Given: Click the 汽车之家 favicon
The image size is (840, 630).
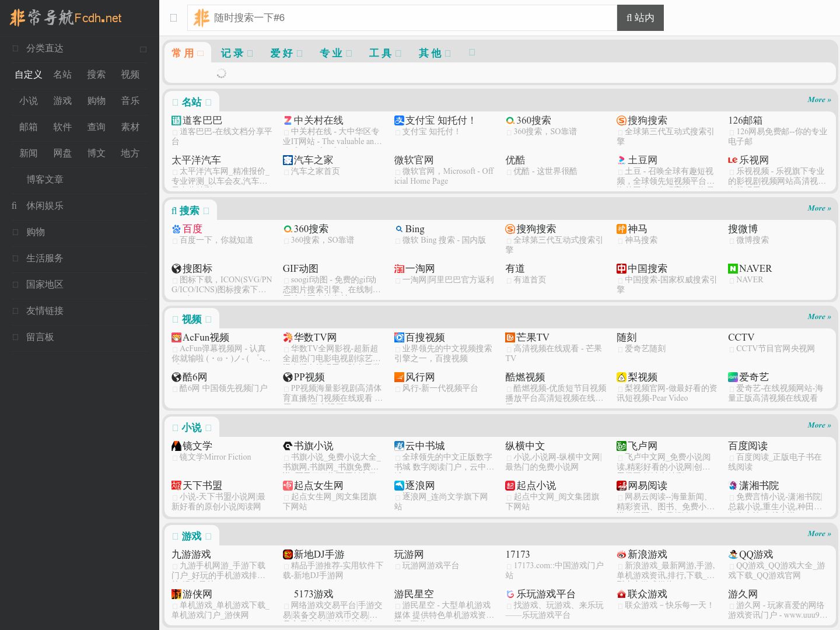Looking at the screenshot, I should pos(288,160).
